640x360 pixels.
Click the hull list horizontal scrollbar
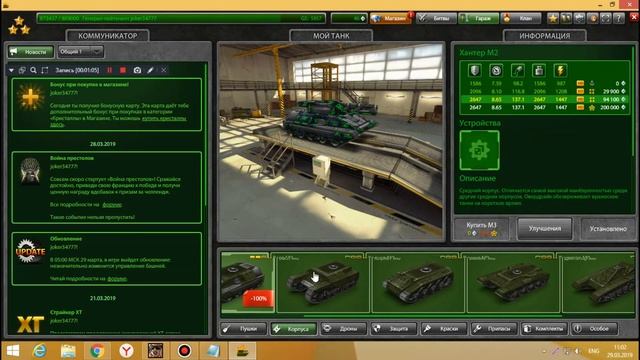click(433, 316)
